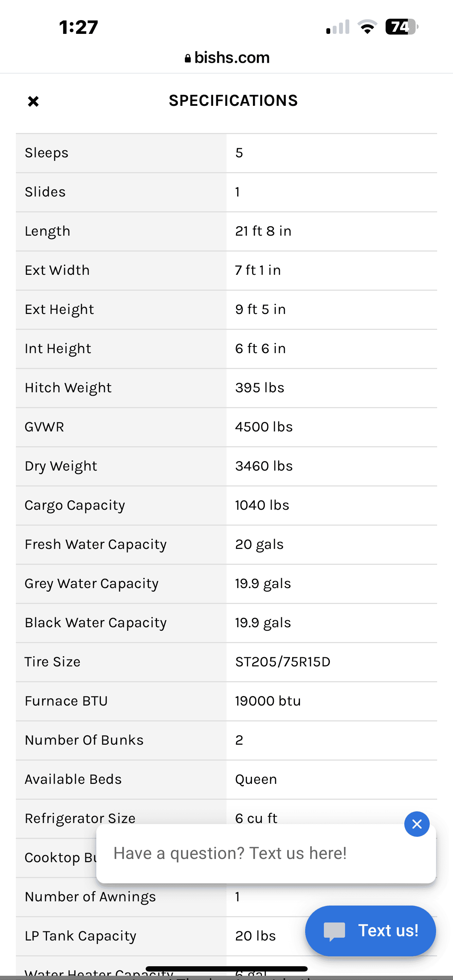453x980 pixels.
Task: Tap the Have a question? text bubble
Action: (x=266, y=853)
